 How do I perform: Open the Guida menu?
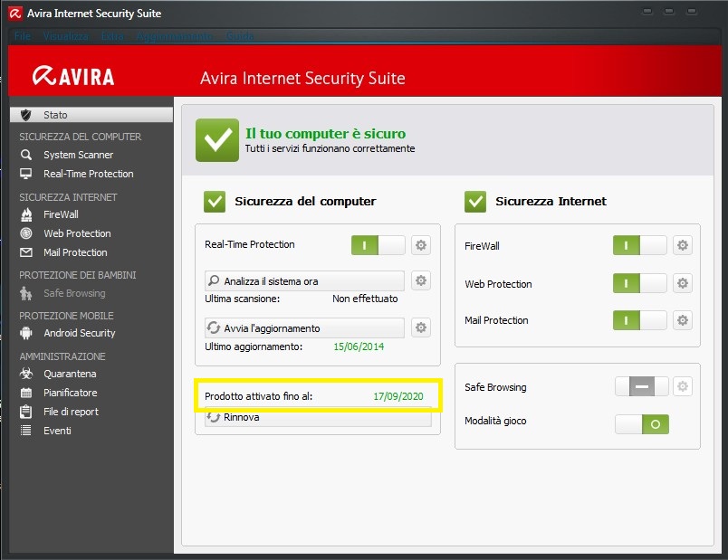(240, 36)
